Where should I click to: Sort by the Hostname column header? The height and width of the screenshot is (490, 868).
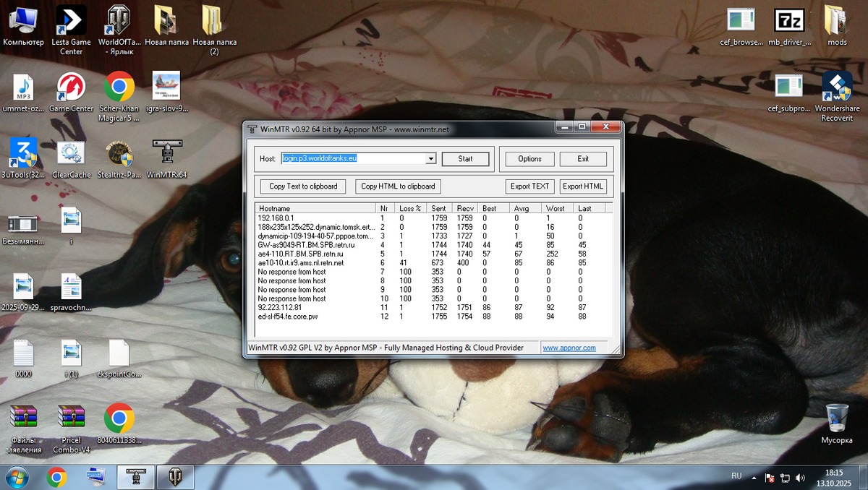(x=316, y=208)
